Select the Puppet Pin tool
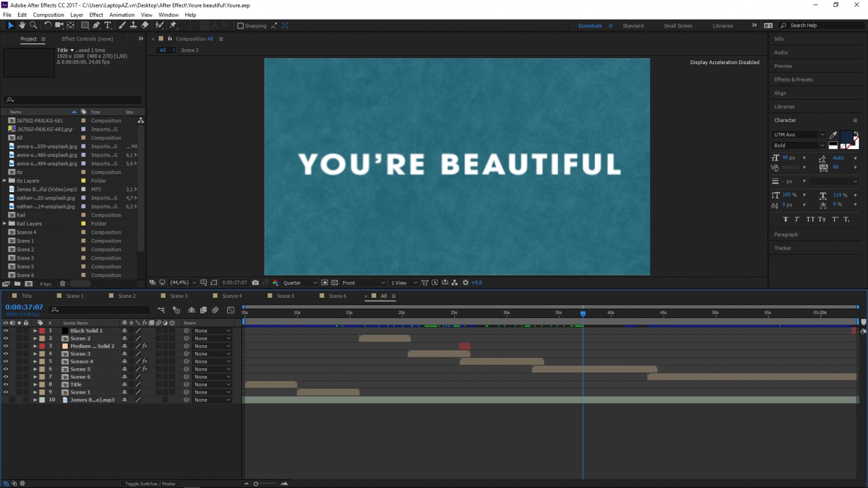 173,25
